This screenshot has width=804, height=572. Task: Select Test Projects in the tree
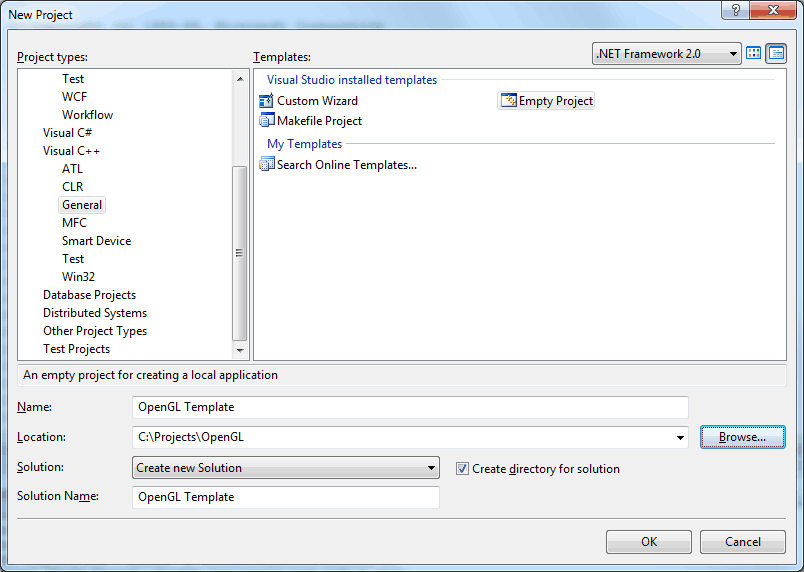(x=76, y=349)
